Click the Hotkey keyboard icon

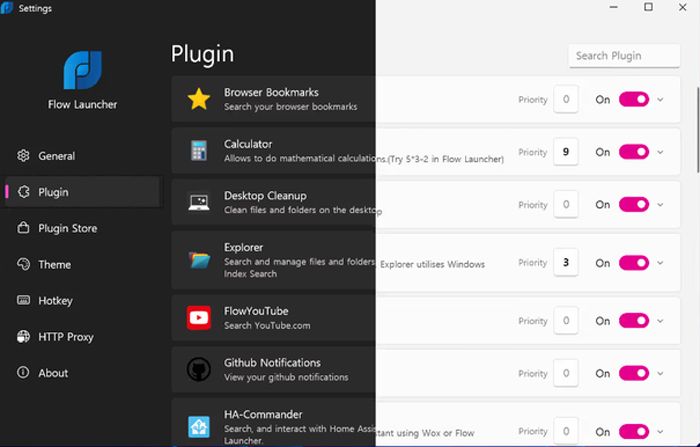tap(23, 300)
